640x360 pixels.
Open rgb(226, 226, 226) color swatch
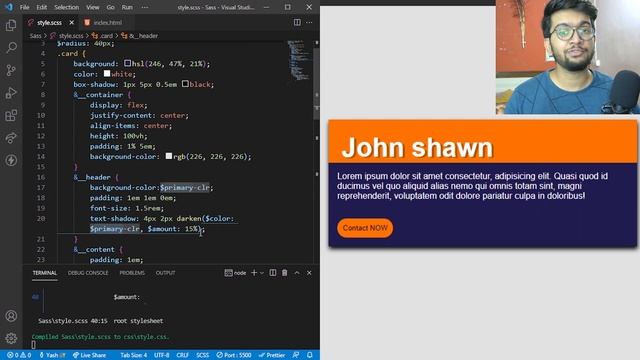(169, 156)
